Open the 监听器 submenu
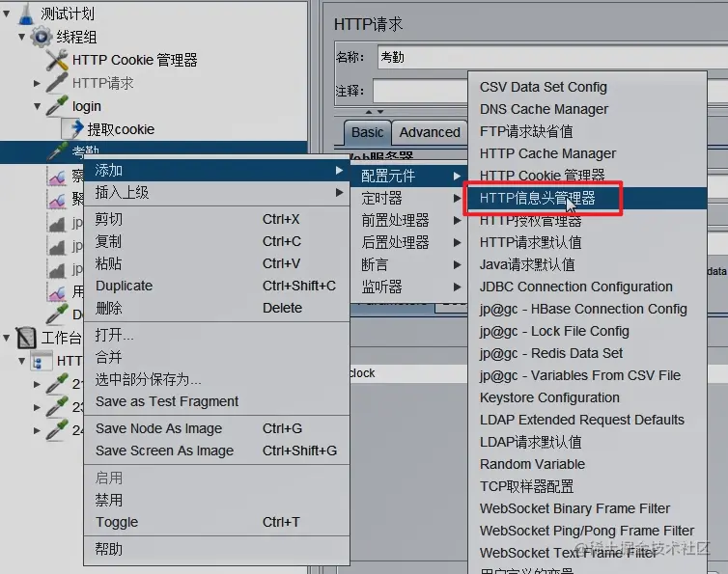The height and width of the screenshot is (574, 728). 409,287
